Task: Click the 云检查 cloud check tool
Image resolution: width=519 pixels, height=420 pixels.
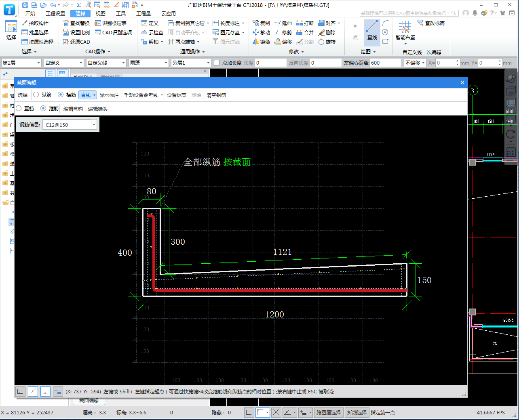Action: pos(152,32)
